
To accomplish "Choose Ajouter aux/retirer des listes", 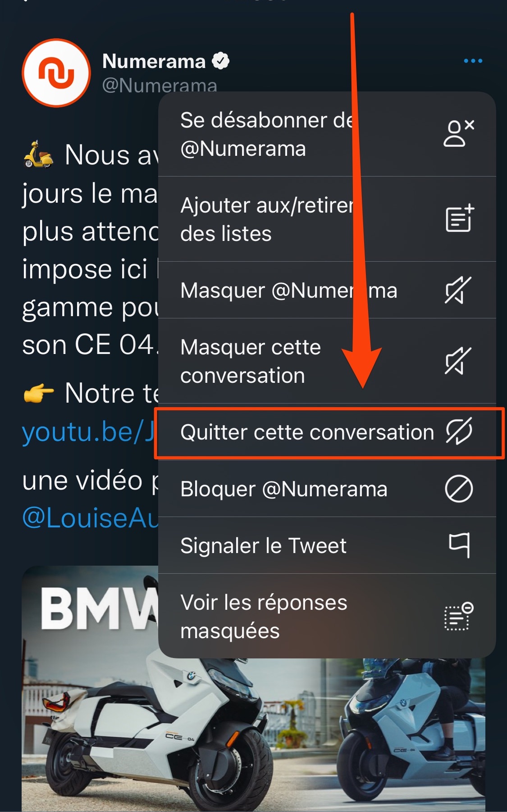I will click(327, 219).
